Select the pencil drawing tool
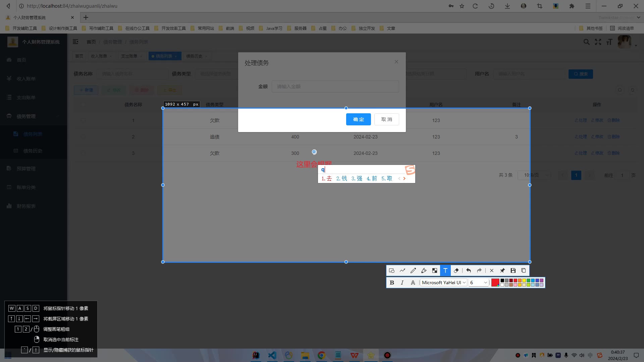 pyautogui.click(x=413, y=270)
